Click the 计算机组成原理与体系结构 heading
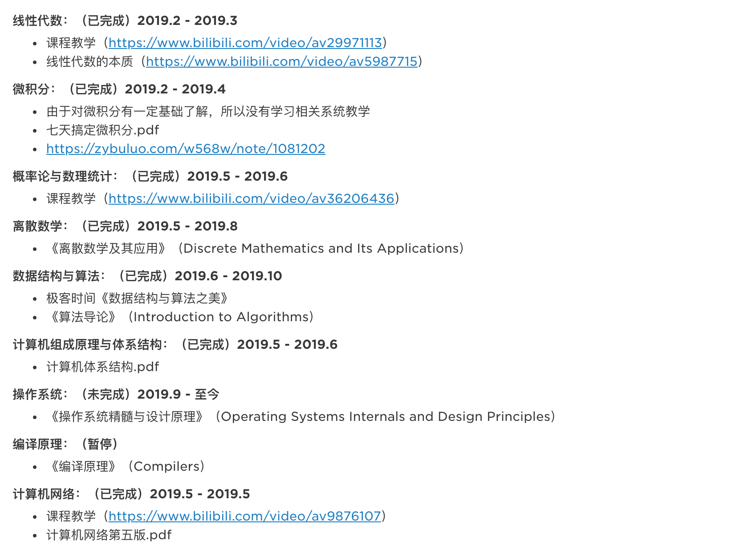 [175, 344]
